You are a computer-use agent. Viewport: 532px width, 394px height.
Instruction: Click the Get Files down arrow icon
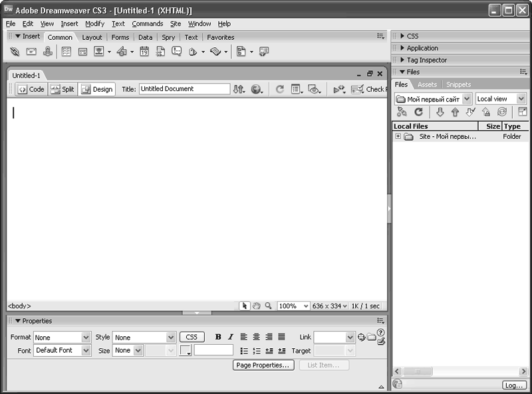pyautogui.click(x=440, y=112)
